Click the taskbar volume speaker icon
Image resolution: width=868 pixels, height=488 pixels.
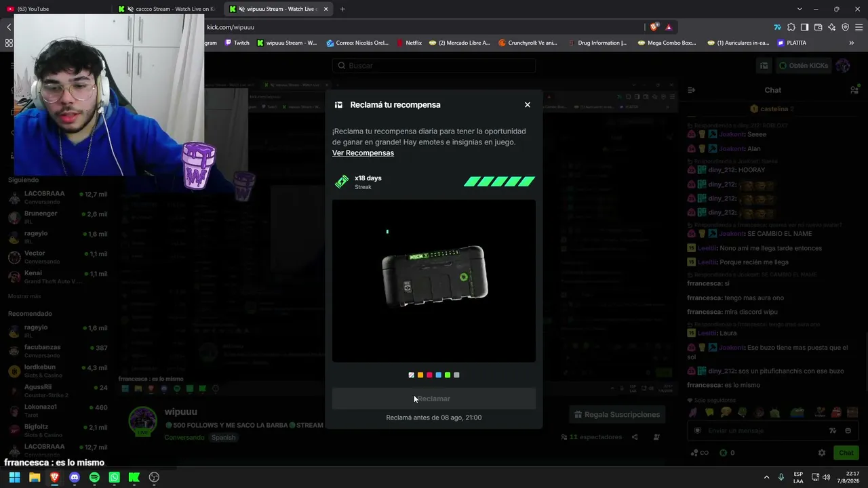826,477
